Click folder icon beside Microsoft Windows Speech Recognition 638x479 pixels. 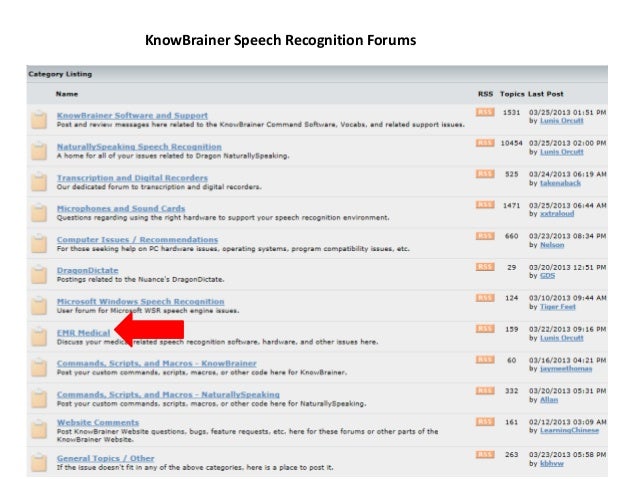tap(39, 306)
